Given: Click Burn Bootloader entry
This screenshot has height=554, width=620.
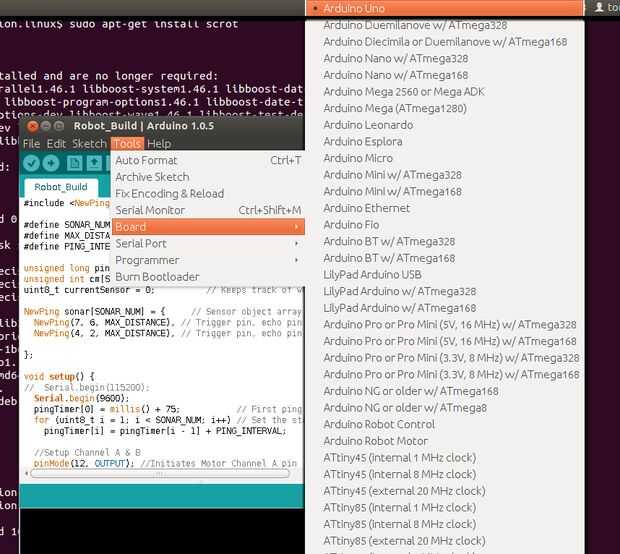Looking at the screenshot, I should (208, 277).
